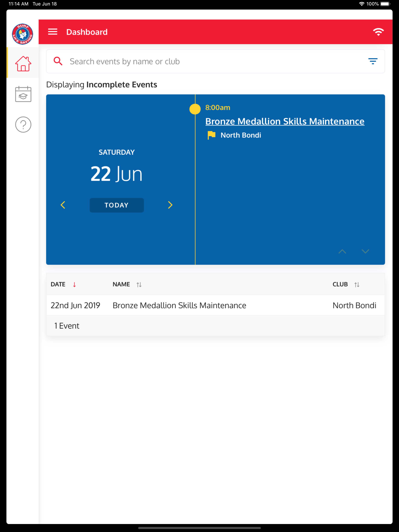Click the Dashboard header title
This screenshot has height=532, width=399.
pos(87,32)
